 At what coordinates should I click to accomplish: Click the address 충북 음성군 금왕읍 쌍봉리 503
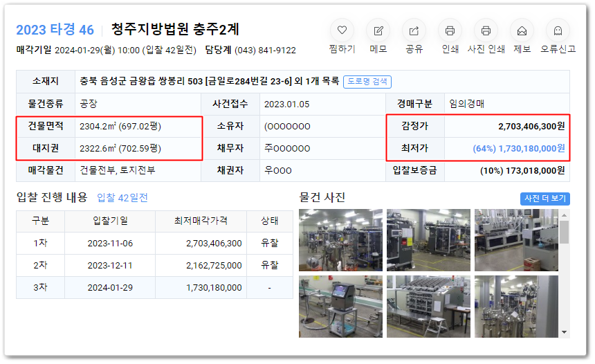141,81
